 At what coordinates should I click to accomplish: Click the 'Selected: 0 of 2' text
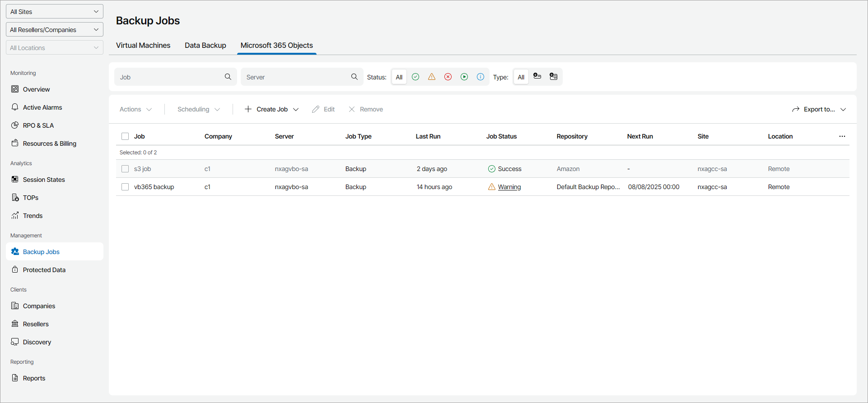138,153
